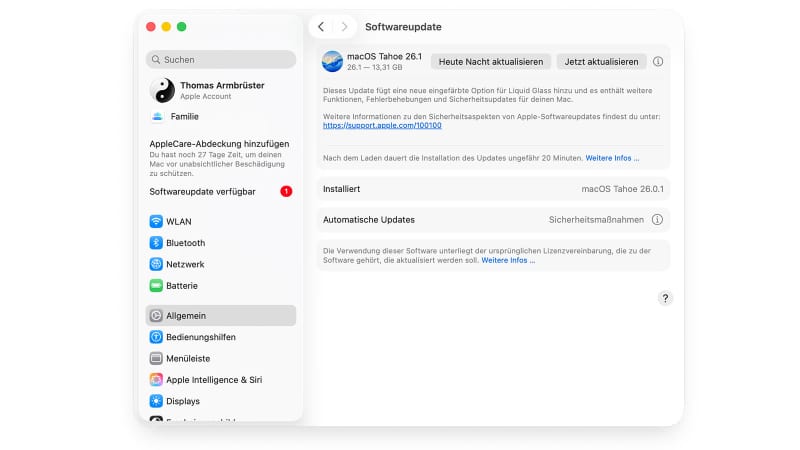Viewport: 800px width, 450px height.
Task: Open Batterie settings icon
Action: pyautogui.click(x=156, y=286)
